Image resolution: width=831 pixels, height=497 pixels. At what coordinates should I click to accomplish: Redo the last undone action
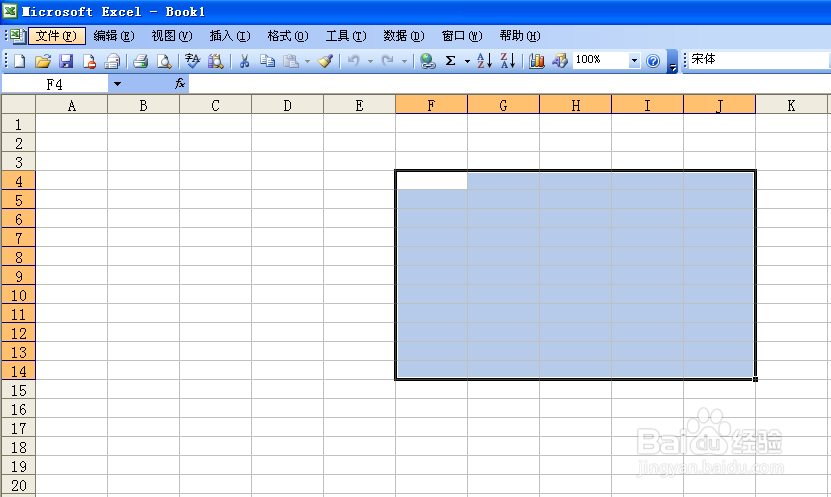(388, 61)
